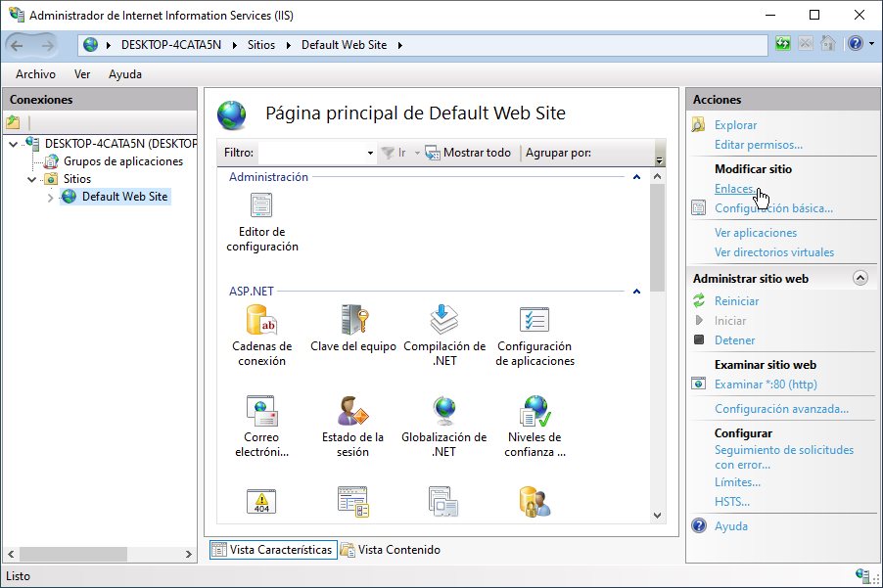Image resolution: width=883 pixels, height=588 pixels.
Task: Click the features list scroll up arrow
Action: coord(657,177)
